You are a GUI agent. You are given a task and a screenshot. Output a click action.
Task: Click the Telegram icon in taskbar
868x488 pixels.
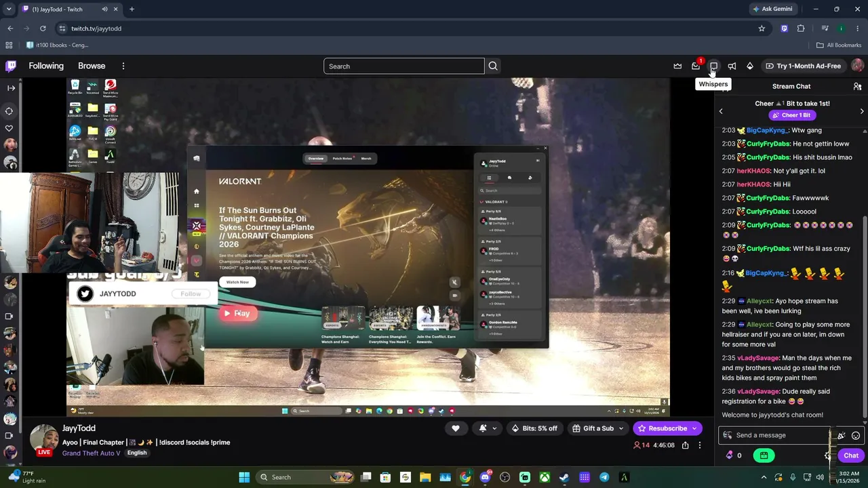point(604,477)
